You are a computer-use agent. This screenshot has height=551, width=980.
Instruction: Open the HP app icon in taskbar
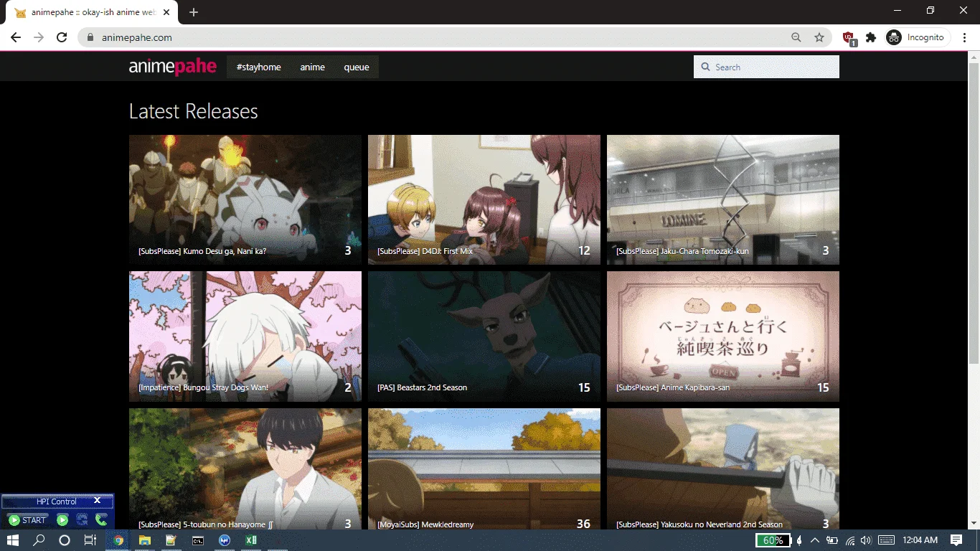tap(224, 540)
